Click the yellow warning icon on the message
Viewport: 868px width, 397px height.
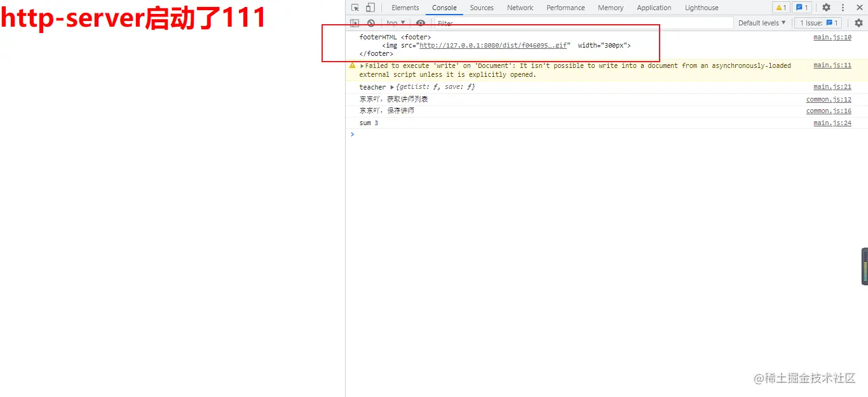tap(353, 65)
